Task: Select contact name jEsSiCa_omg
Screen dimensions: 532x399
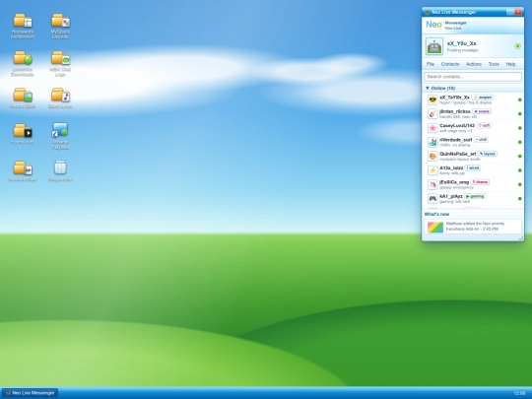Action: click(x=454, y=182)
